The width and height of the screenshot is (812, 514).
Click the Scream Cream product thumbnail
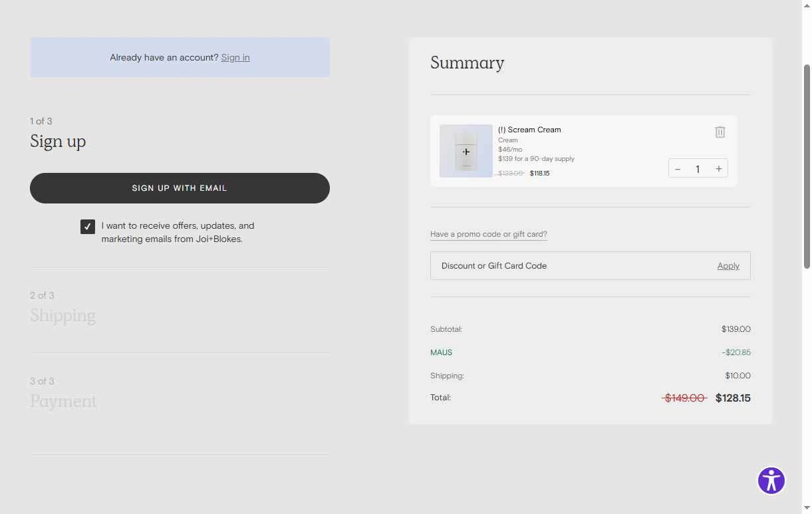tap(466, 151)
